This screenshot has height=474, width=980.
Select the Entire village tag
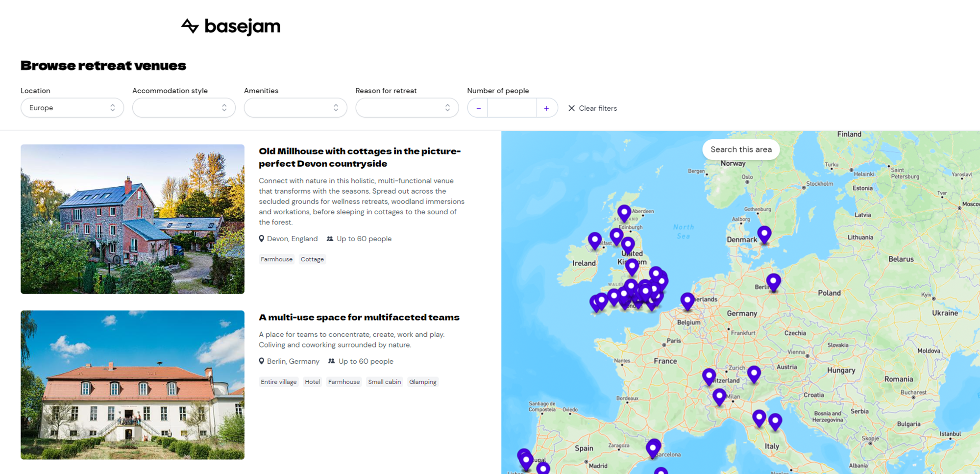coord(279,382)
